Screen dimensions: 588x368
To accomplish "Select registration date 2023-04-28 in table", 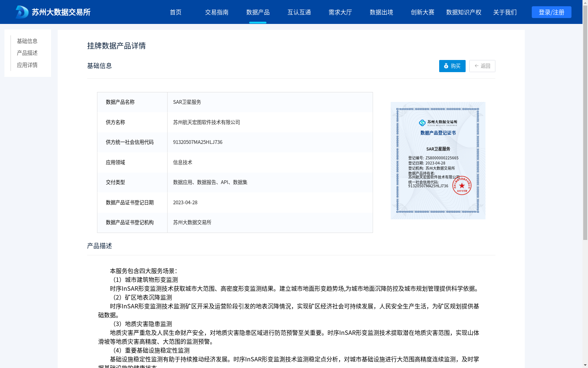I will click(185, 202).
